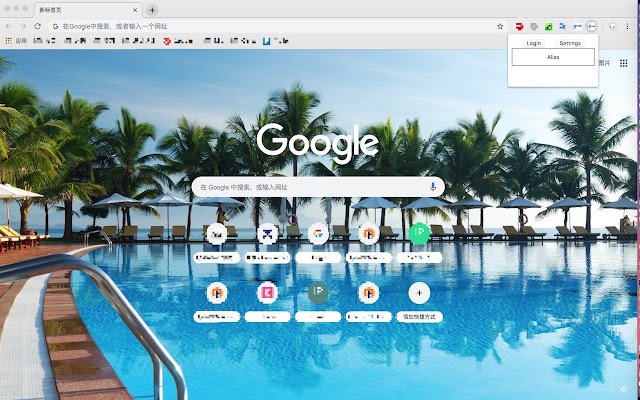The height and width of the screenshot is (400, 640).
Task: Close the 新标签页 tab
Action: [135, 10]
